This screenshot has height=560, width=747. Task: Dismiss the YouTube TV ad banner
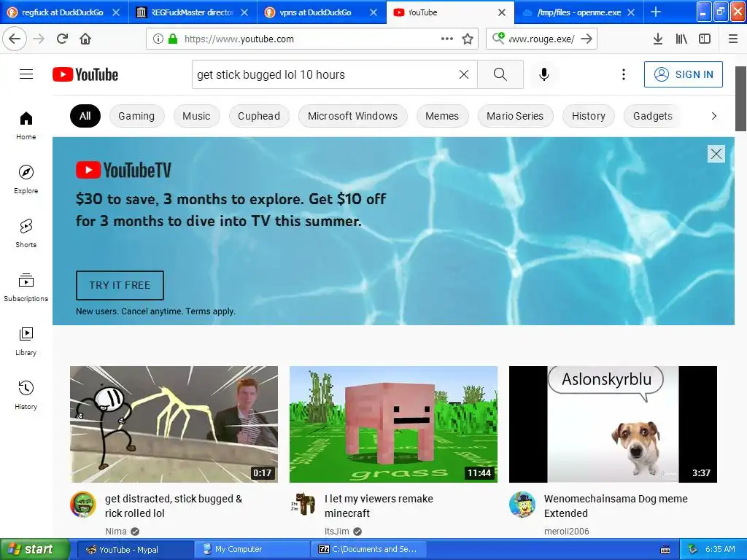[x=716, y=154]
